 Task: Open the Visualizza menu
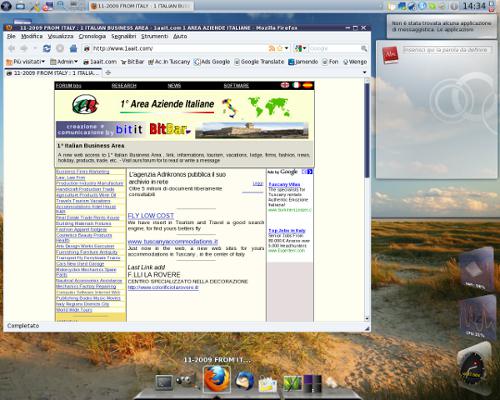tap(60, 36)
